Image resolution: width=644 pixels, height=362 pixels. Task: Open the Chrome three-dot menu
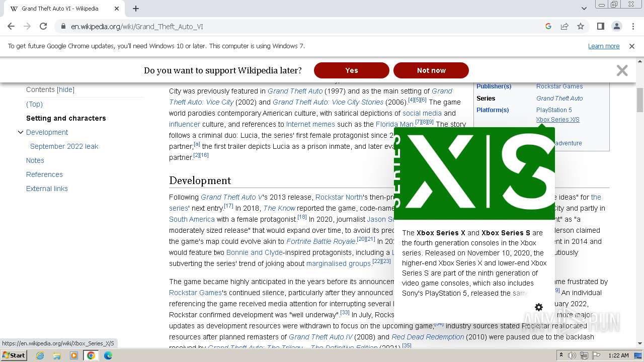click(x=632, y=26)
